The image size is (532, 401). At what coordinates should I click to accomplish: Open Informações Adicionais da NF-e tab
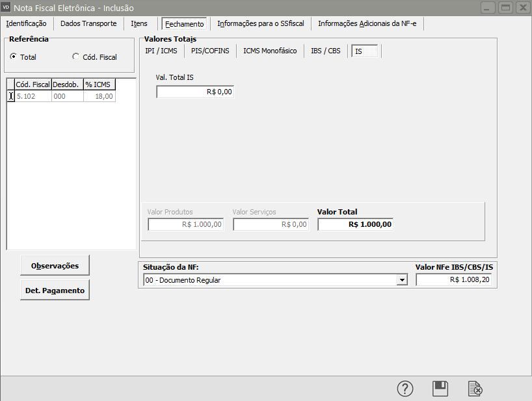tap(368, 23)
